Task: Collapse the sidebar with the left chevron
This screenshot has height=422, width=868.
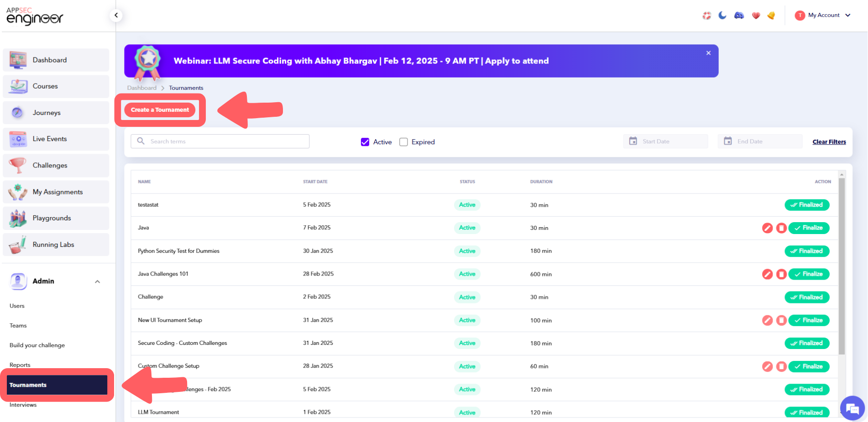Action: pyautogui.click(x=116, y=15)
